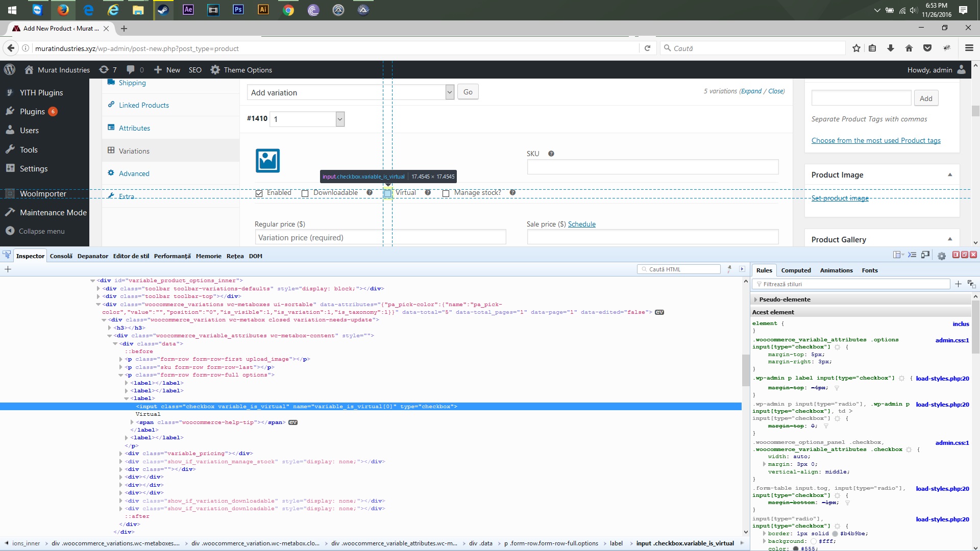Open the Linked Products tab
Image resolution: width=980 pixels, height=551 pixels.
(x=144, y=105)
